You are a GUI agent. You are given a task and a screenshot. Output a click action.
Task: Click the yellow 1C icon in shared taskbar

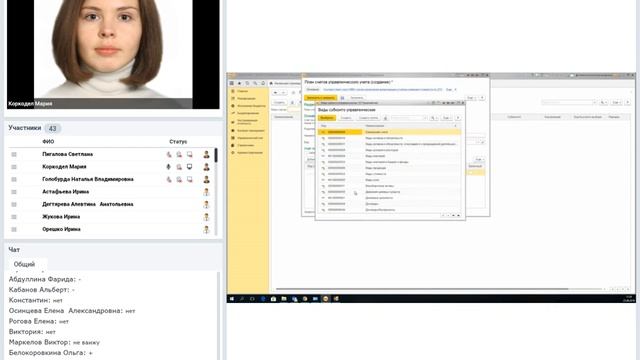(325, 299)
